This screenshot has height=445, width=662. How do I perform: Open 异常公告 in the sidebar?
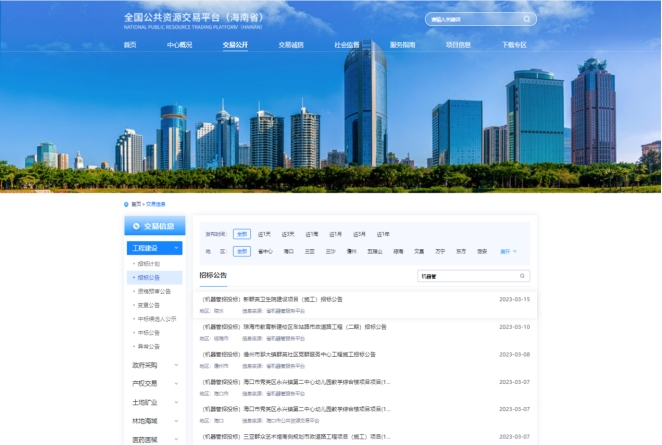pos(149,346)
